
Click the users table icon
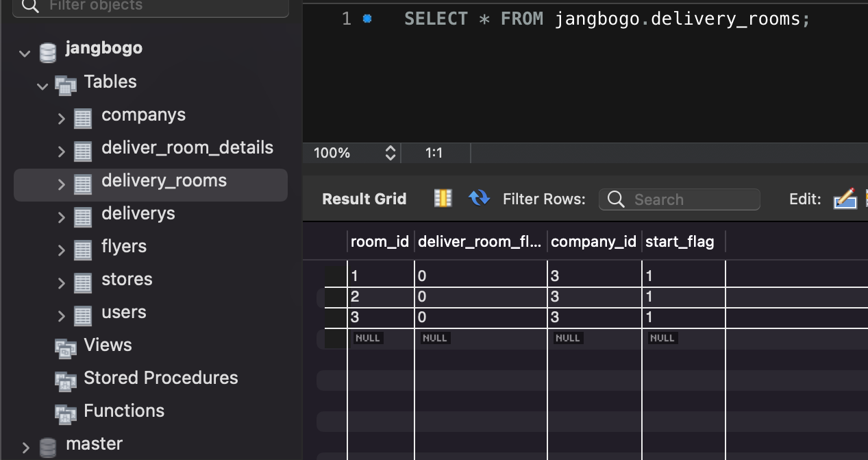coord(83,316)
